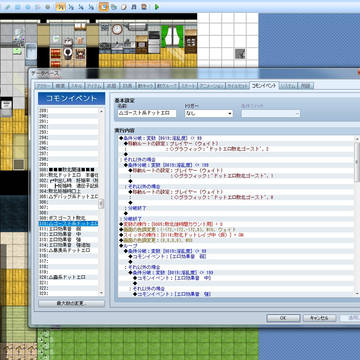Click the 実行内容 vertical scrollbar thumb

[x=357, y=162]
